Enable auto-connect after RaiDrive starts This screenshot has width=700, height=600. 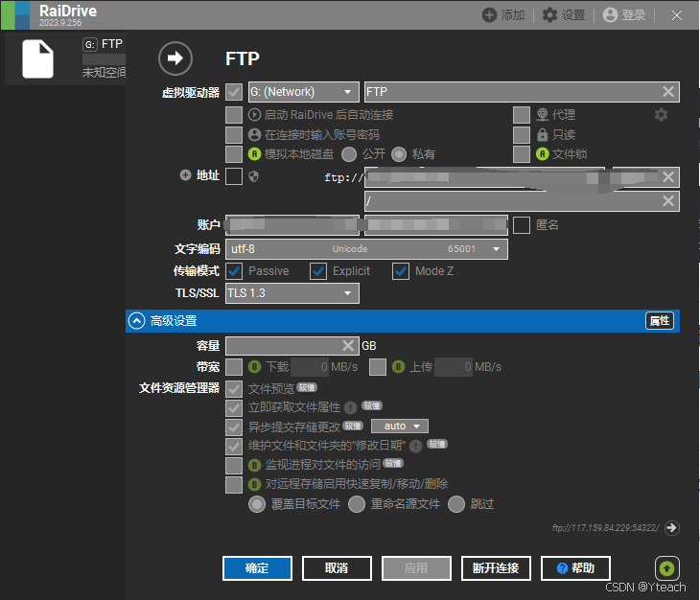(234, 115)
